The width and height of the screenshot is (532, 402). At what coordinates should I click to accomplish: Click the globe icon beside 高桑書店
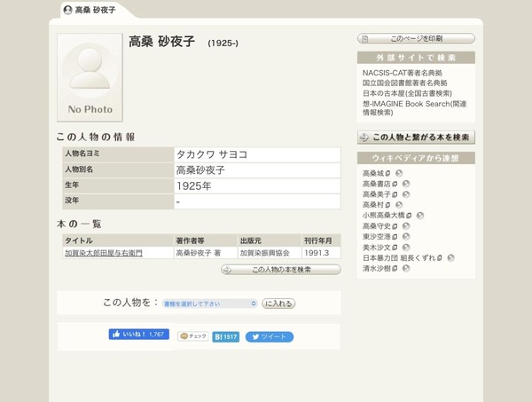[406, 184]
